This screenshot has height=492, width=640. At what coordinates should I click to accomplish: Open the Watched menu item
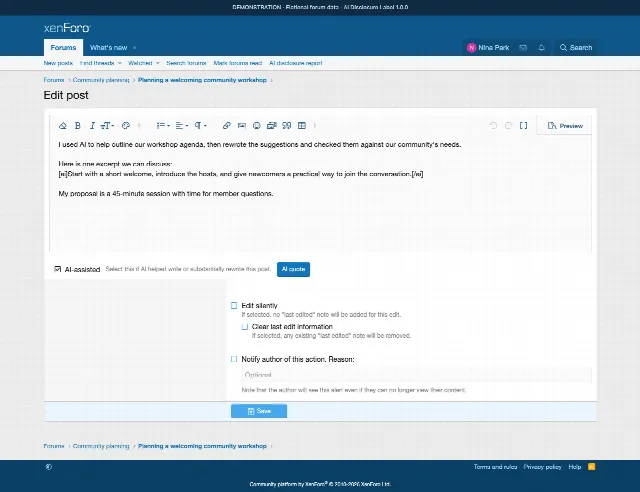pos(140,63)
